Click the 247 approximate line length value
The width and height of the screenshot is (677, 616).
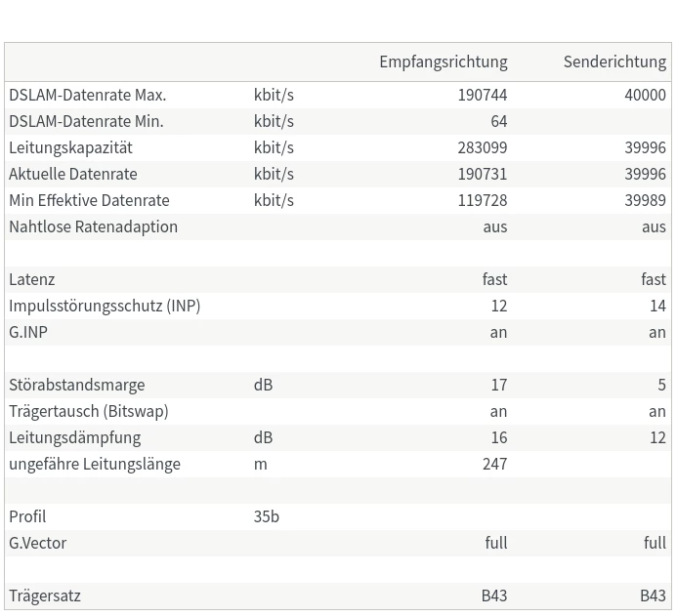click(x=494, y=464)
